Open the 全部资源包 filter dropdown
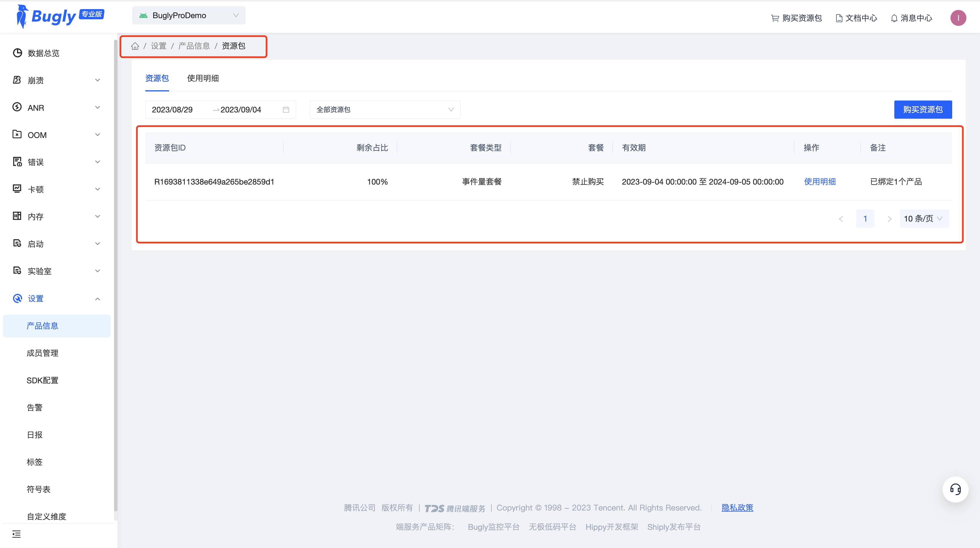Image resolution: width=980 pixels, height=548 pixels. tap(385, 110)
